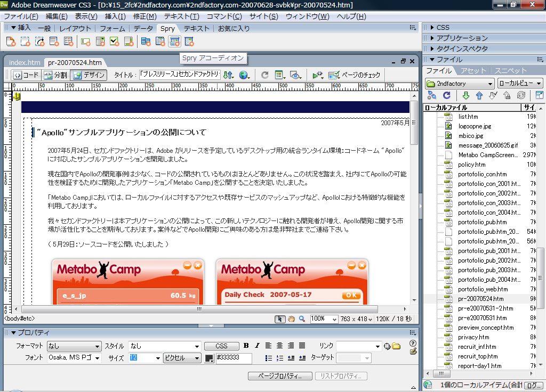Image resolution: width=546 pixels, height=392 pixels.
Task: Open the File Management arrows in document toolbar
Action: click(x=228, y=75)
